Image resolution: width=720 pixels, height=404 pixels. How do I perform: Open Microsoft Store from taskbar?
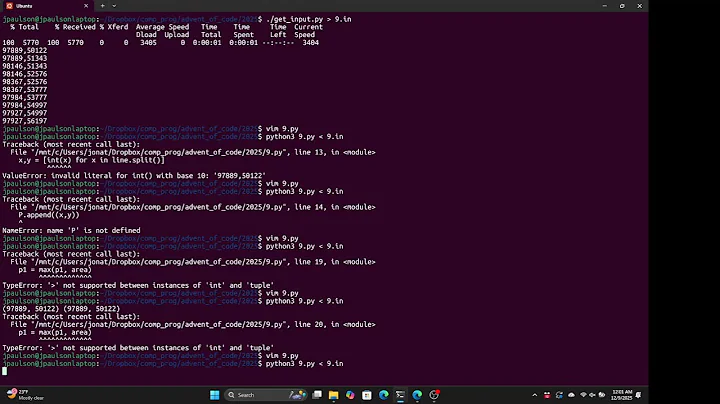[367, 395]
